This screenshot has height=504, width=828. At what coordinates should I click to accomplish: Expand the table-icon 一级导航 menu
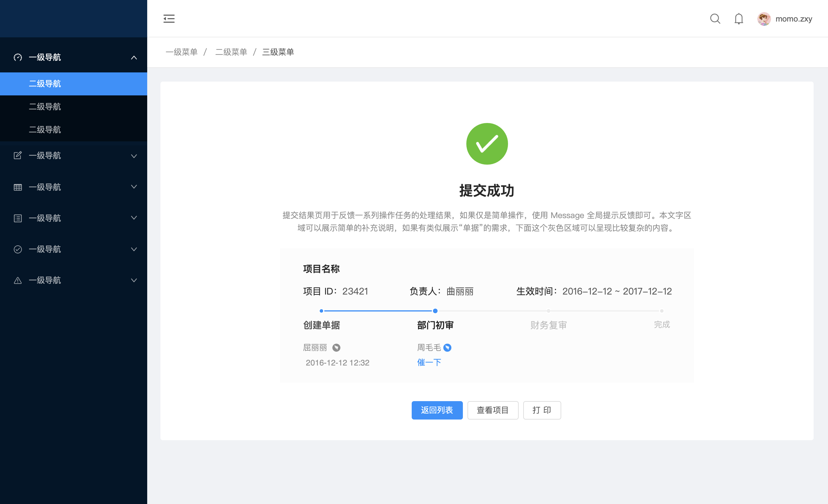[x=134, y=187]
